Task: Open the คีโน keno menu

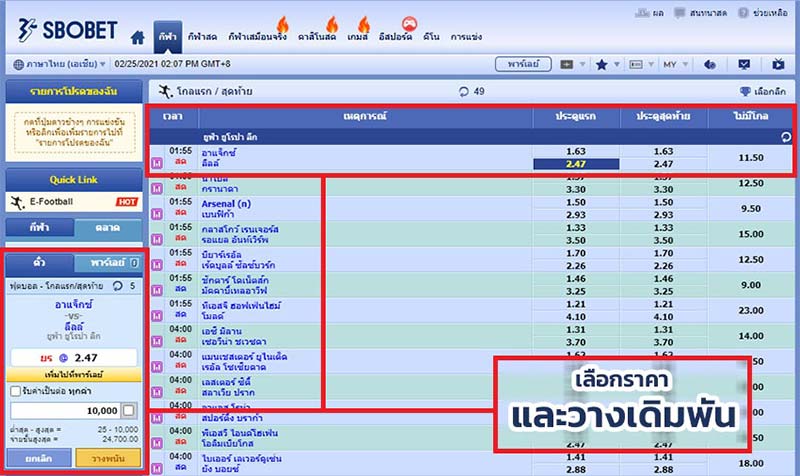Action: 431,37
